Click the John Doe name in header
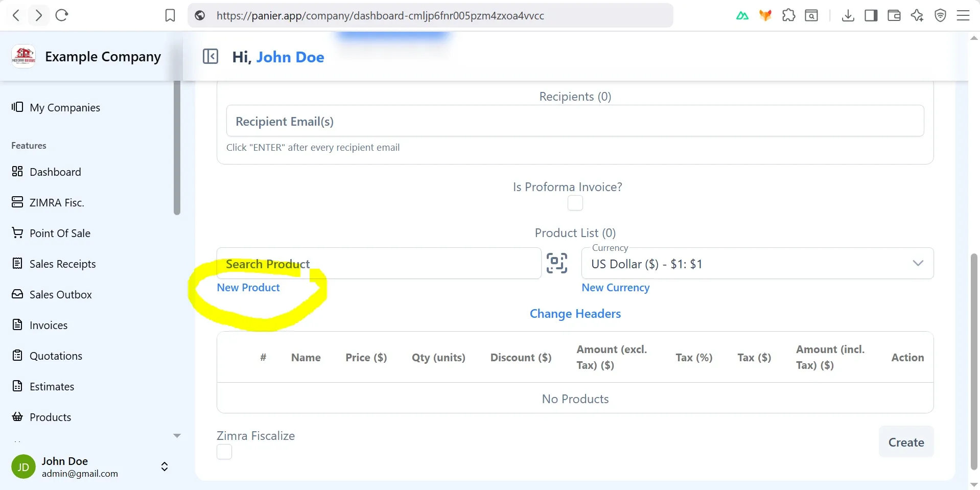 pyautogui.click(x=290, y=57)
